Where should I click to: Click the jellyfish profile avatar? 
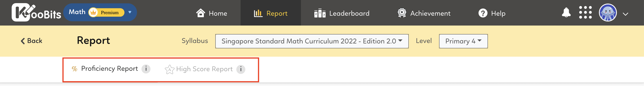608,13
